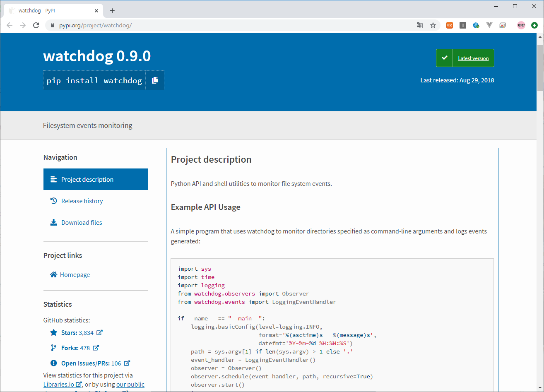544x392 pixels.
Task: Open the Vue devtools extension icon
Action: pos(489,25)
